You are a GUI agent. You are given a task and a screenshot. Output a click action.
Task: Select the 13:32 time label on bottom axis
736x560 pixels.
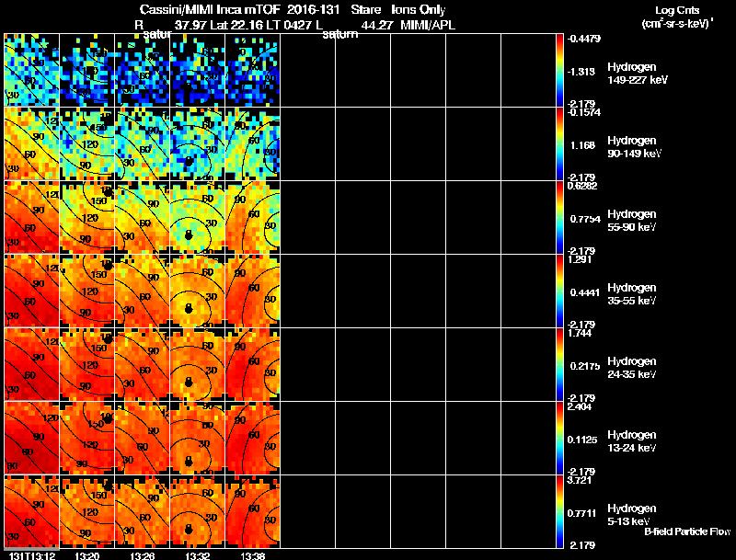click(197, 555)
